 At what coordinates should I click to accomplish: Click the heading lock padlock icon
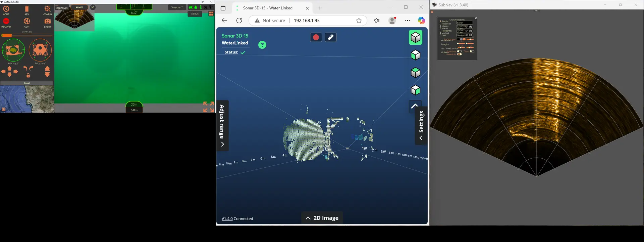[28, 75]
